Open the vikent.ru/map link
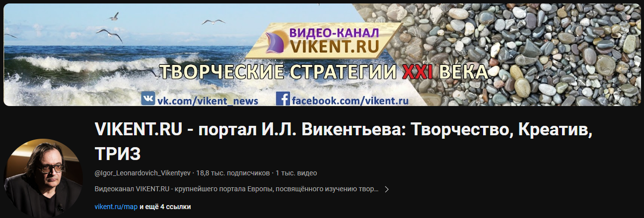The image size is (644, 218). pos(116,207)
